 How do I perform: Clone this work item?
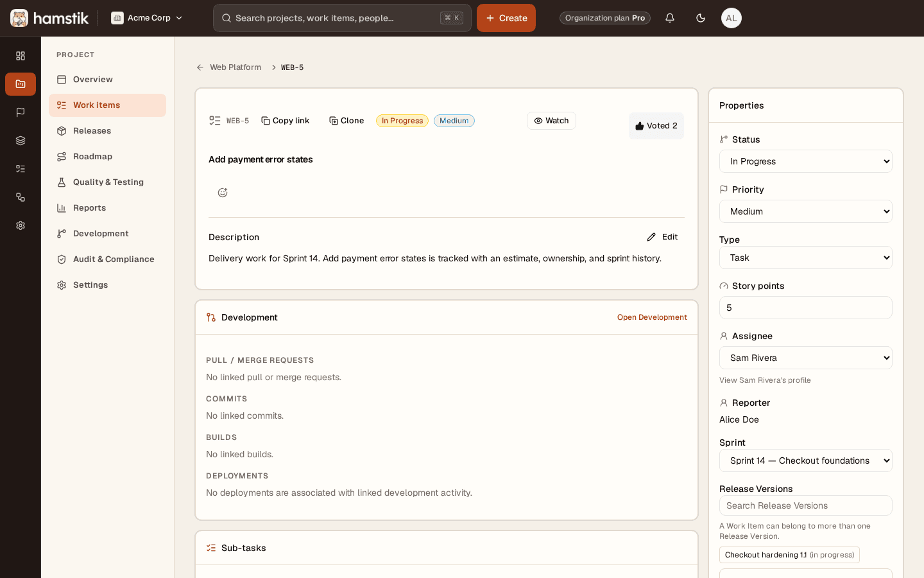coord(346,121)
